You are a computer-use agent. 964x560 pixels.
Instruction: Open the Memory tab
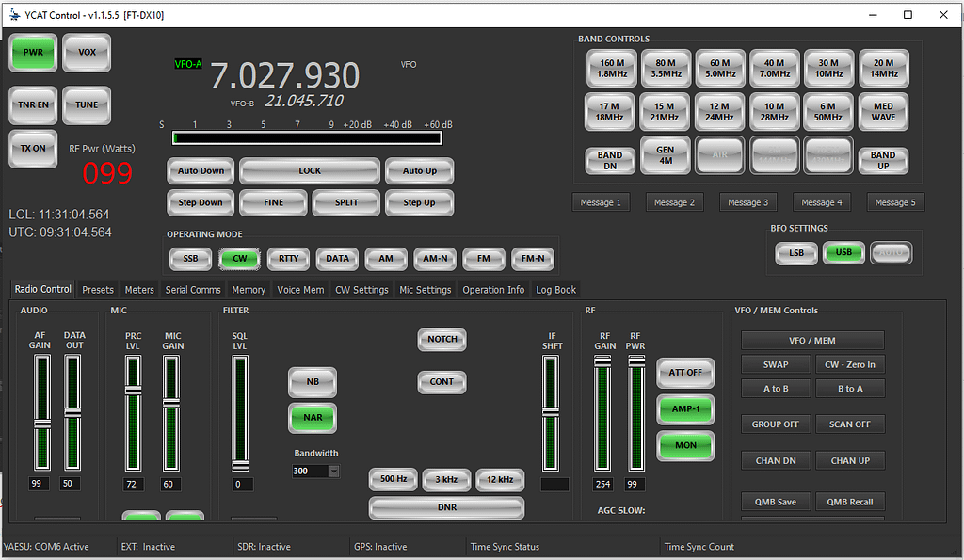249,290
